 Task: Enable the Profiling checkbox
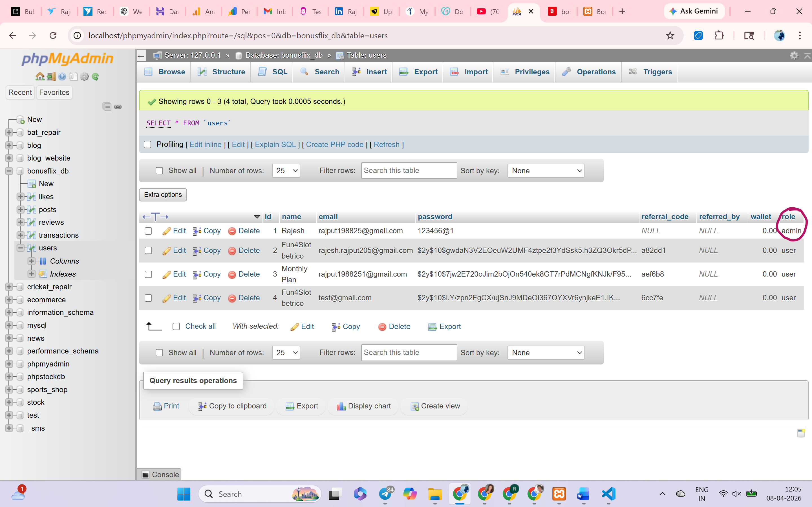pyautogui.click(x=148, y=144)
